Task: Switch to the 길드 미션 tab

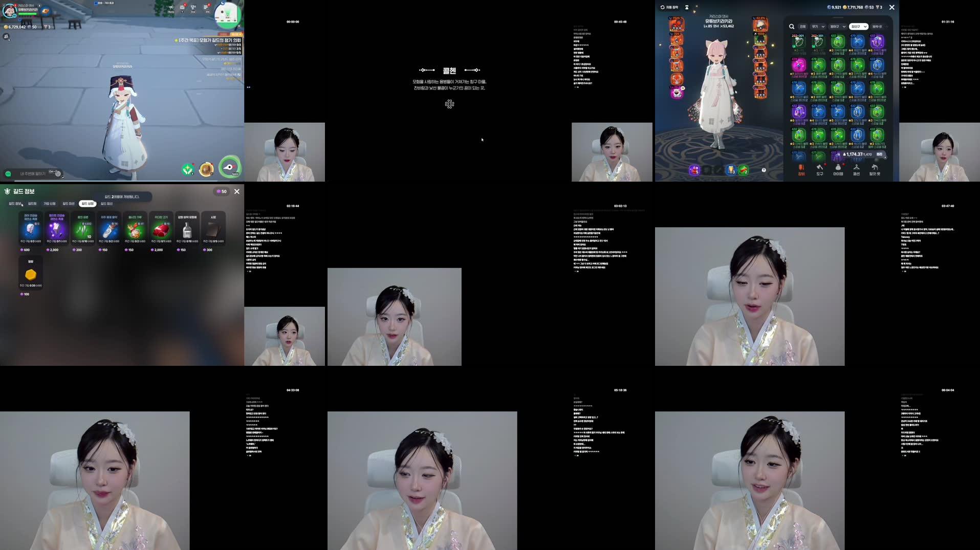Action: [x=68, y=204]
